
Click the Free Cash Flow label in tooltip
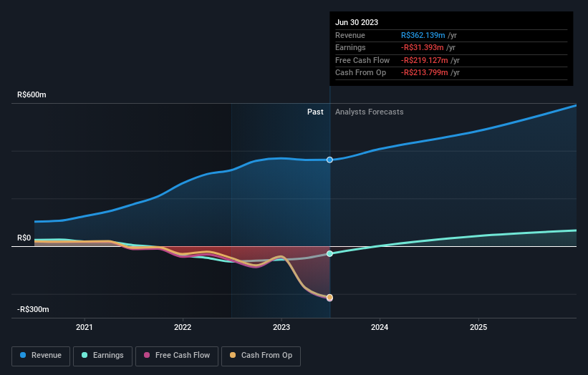click(362, 60)
